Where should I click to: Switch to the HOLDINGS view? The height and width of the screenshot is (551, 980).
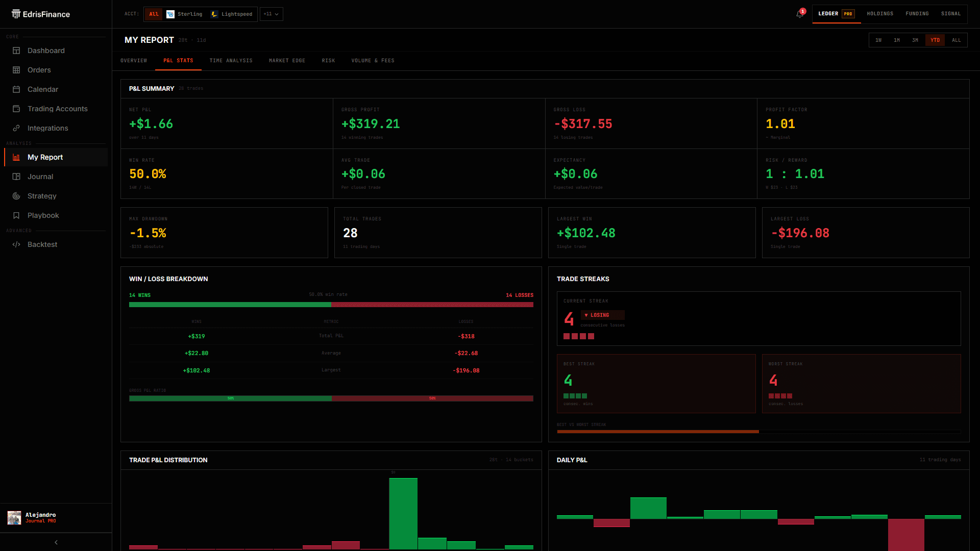tap(880, 14)
